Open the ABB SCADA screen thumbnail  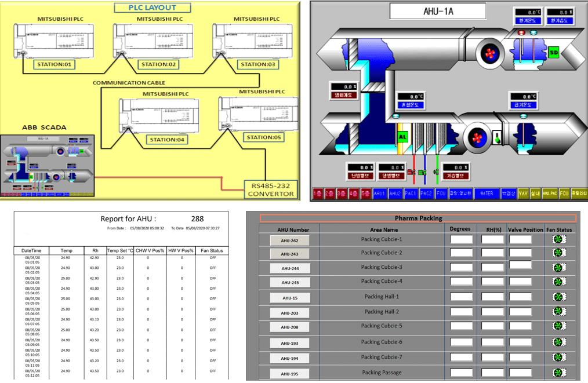[x=47, y=166]
